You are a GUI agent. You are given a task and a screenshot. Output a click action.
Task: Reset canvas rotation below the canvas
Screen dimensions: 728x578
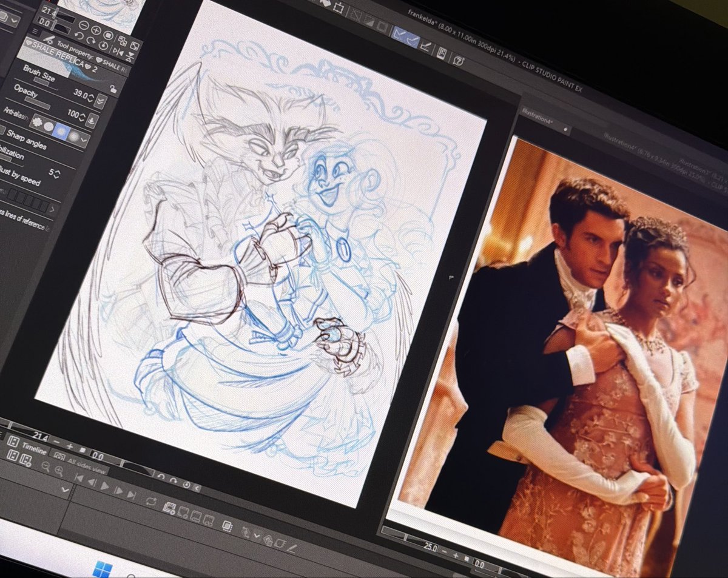tap(186, 485)
